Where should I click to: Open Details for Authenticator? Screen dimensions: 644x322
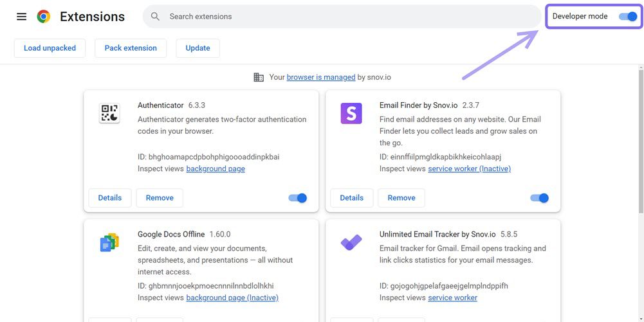click(109, 198)
